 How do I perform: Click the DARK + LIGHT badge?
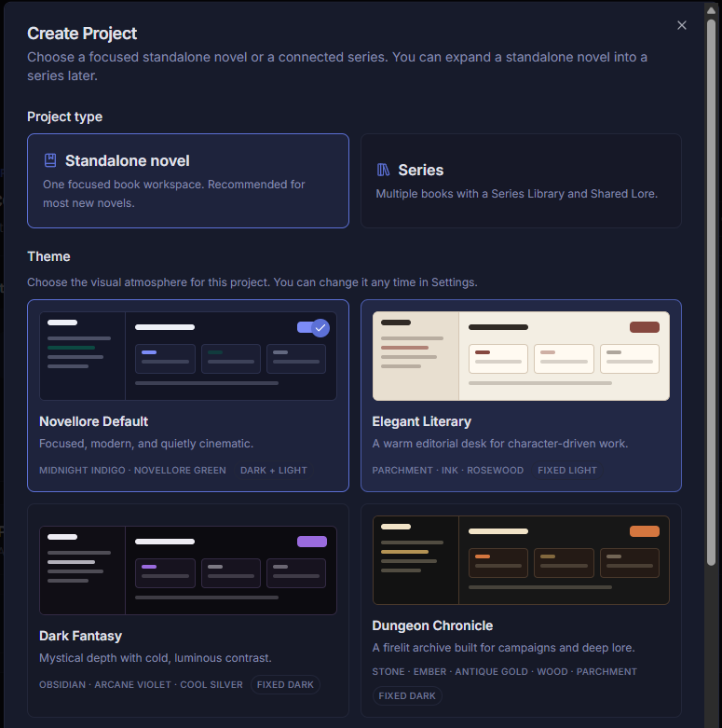(x=273, y=471)
